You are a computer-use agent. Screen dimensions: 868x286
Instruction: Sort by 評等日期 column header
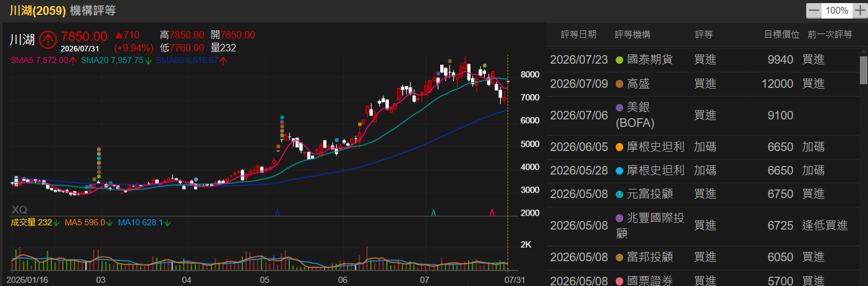pyautogui.click(x=579, y=35)
